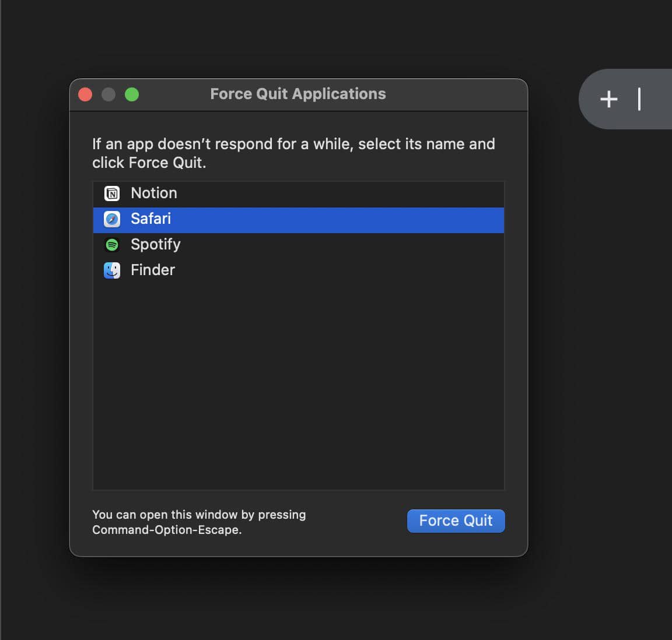The image size is (672, 640).
Task: Click the Safari compass icon
Action: pos(111,219)
